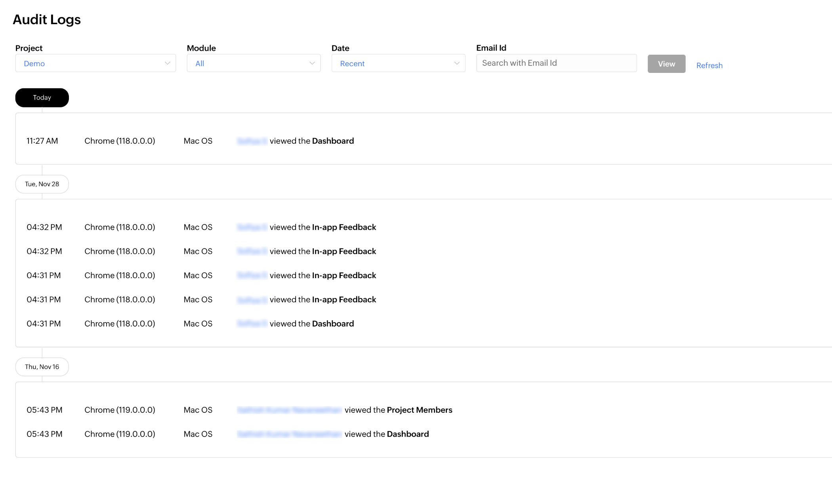Open the Project dropdown showing Demo
The image size is (832, 504).
[95, 63]
